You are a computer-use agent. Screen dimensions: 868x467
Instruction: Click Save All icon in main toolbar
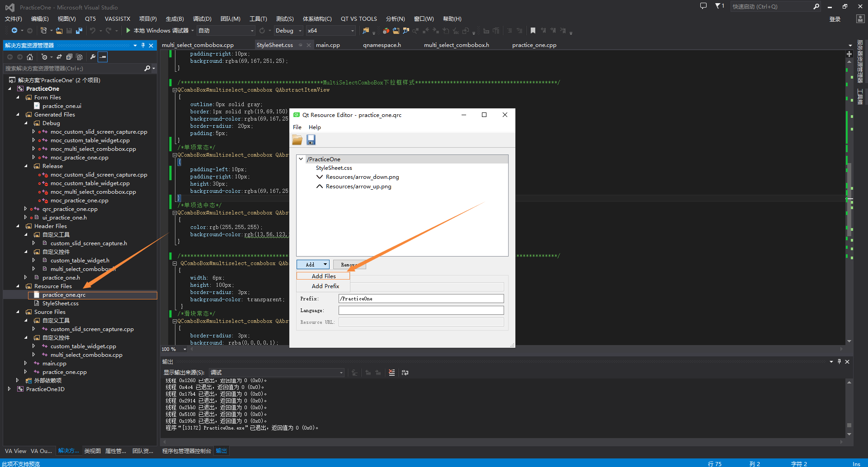79,31
